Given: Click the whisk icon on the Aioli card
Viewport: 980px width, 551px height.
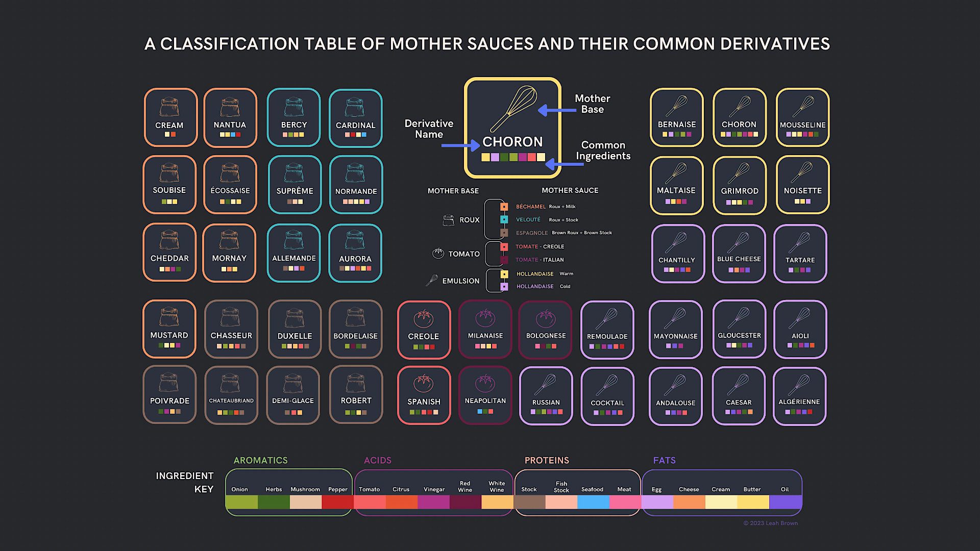Looking at the screenshot, I should pyautogui.click(x=800, y=318).
